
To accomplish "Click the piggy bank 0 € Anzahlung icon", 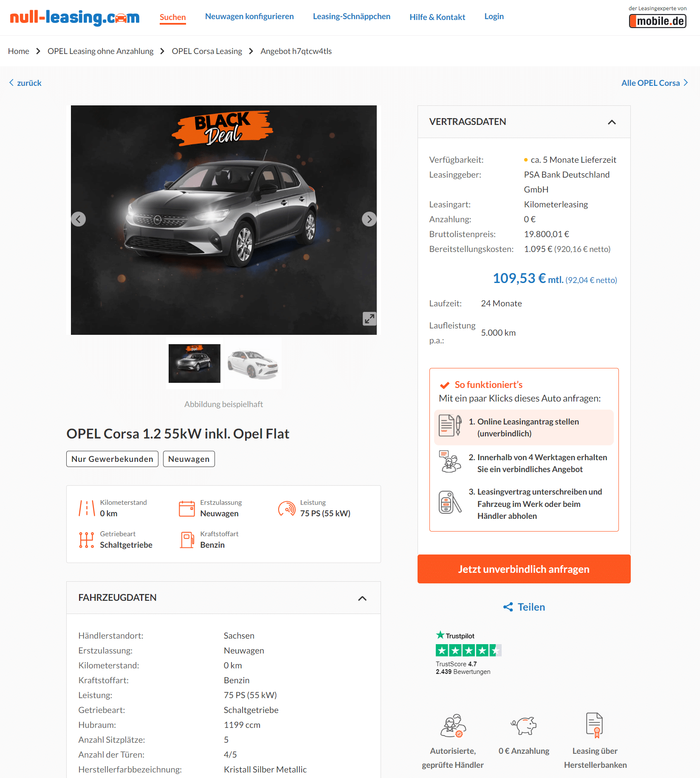I will pyautogui.click(x=524, y=725).
